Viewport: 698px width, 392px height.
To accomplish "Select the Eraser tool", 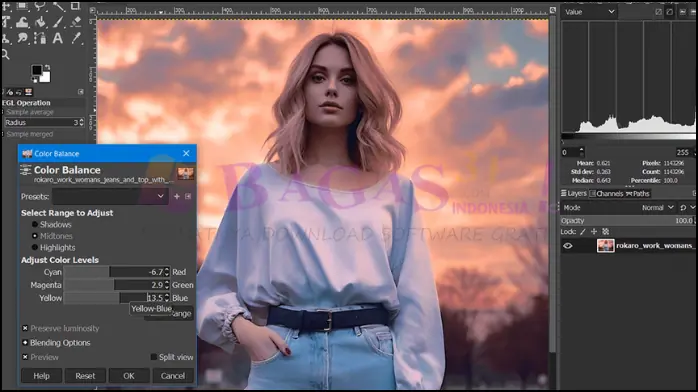I will coord(76,22).
